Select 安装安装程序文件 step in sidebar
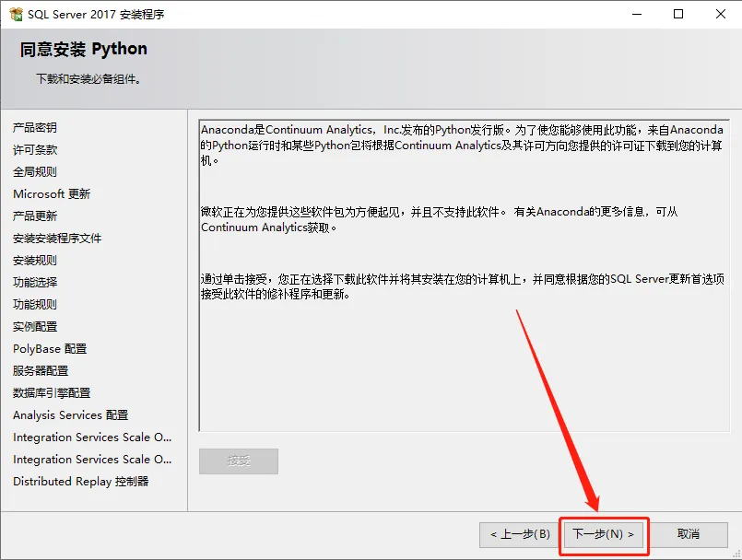The image size is (742, 560). tap(57, 239)
